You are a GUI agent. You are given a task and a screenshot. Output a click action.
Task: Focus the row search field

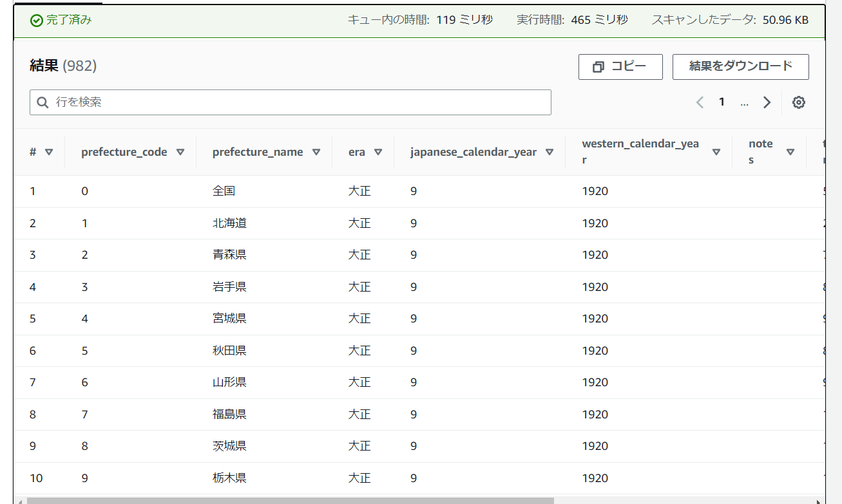click(291, 102)
